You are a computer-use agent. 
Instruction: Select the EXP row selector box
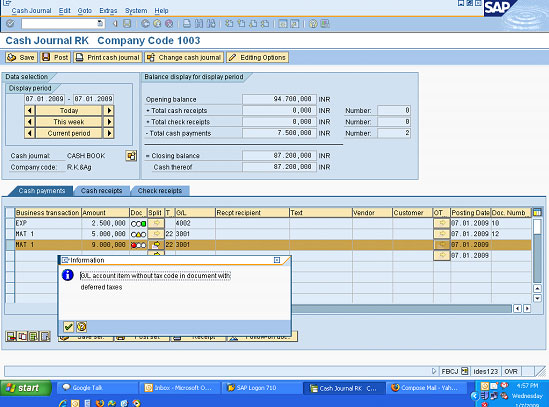pyautogui.click(x=10, y=223)
